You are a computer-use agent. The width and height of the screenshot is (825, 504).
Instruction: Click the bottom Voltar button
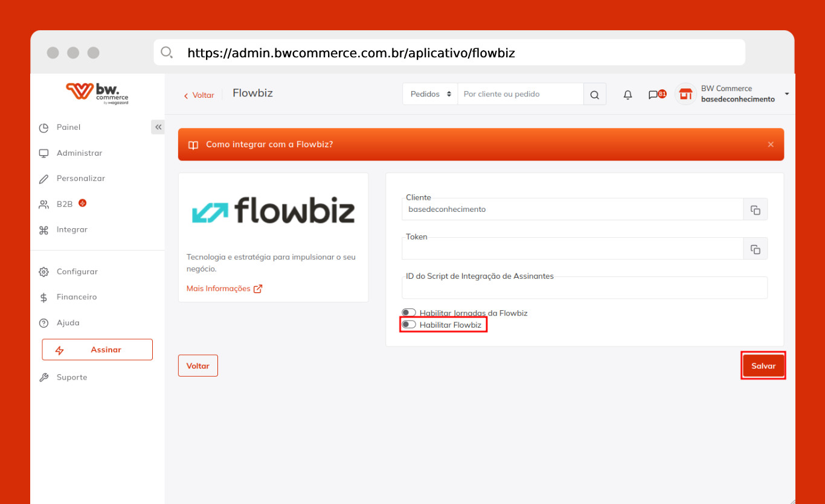point(198,366)
